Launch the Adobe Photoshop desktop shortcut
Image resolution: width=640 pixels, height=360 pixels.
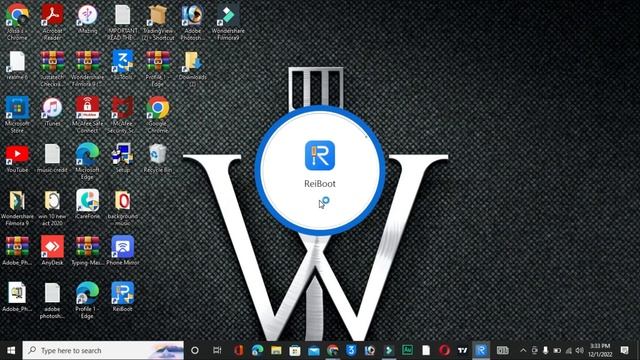point(193,21)
